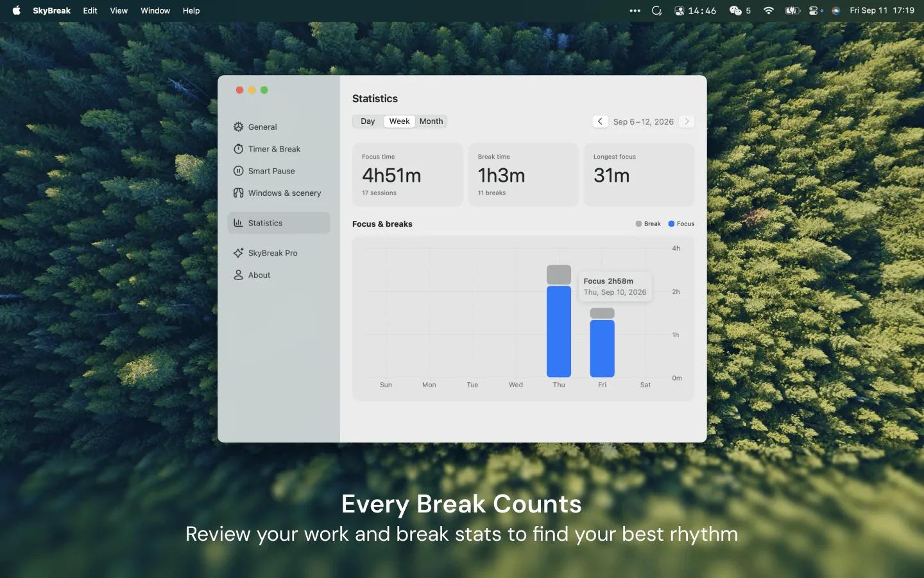924x578 pixels.
Task: Go to the next week
Action: 687,121
